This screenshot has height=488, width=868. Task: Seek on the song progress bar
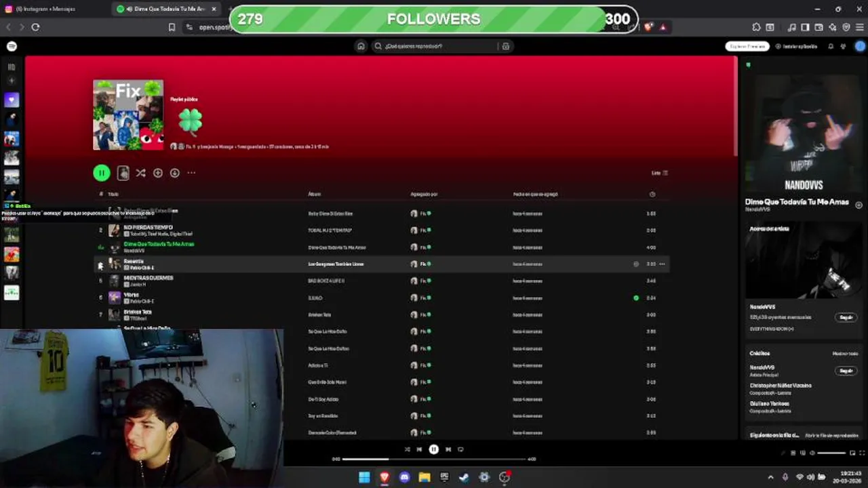point(433,460)
